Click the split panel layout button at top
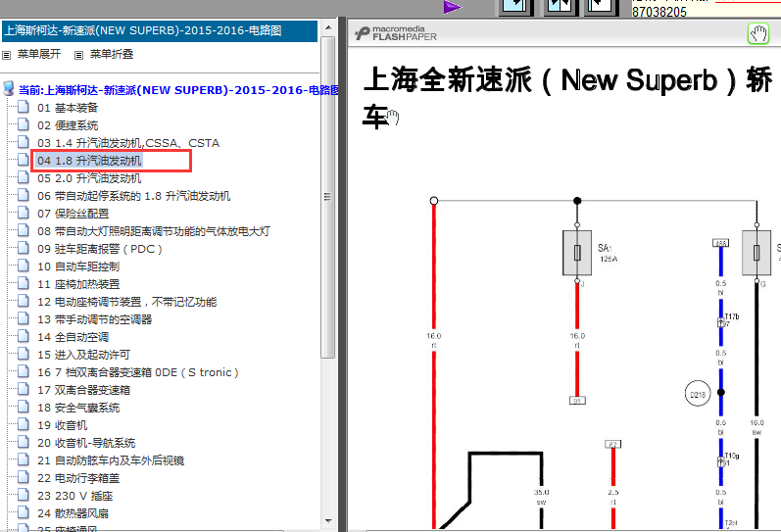 coord(560,7)
